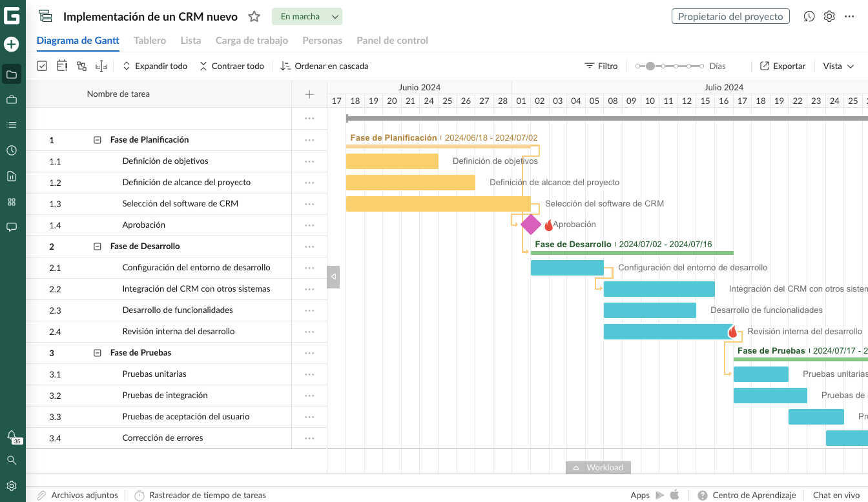Open the chat bubble icon in sidebar

(12, 227)
